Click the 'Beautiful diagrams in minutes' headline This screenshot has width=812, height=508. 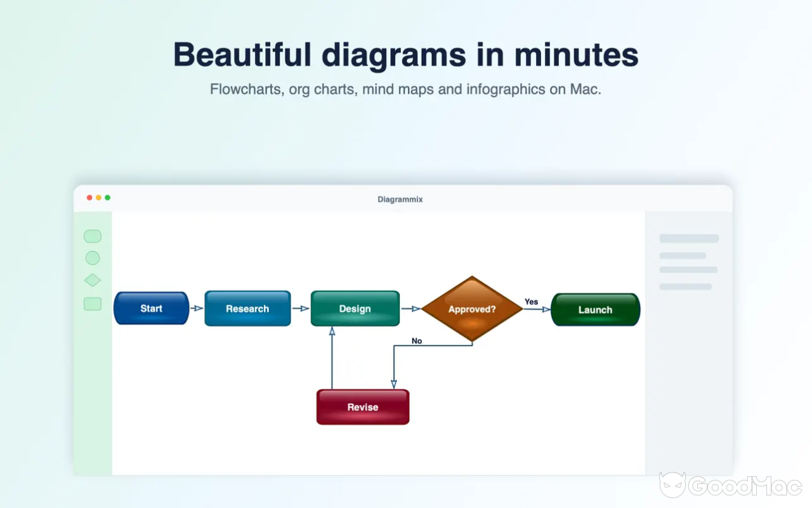[406, 55]
